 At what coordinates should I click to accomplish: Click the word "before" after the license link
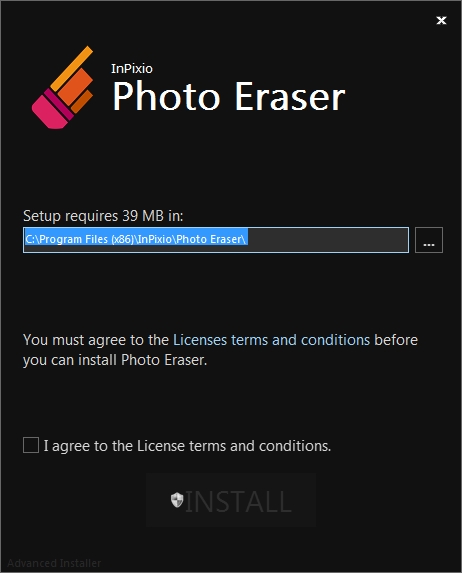[x=396, y=340]
